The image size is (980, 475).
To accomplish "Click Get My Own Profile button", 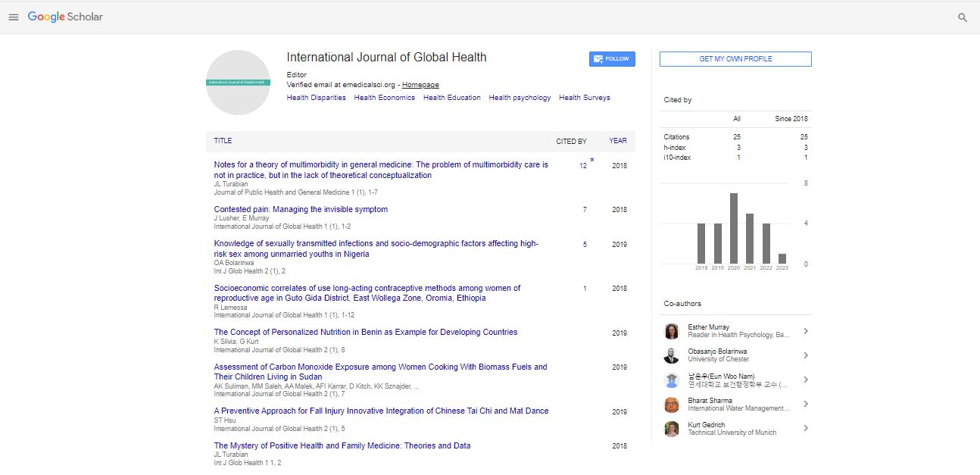I will pos(735,59).
